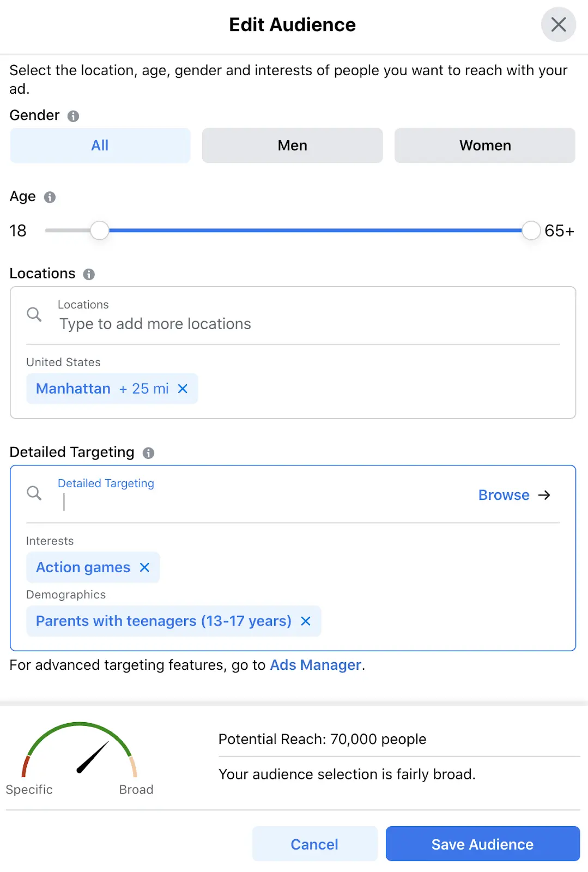Click the Locations info icon
The image size is (588, 872).
(x=89, y=274)
